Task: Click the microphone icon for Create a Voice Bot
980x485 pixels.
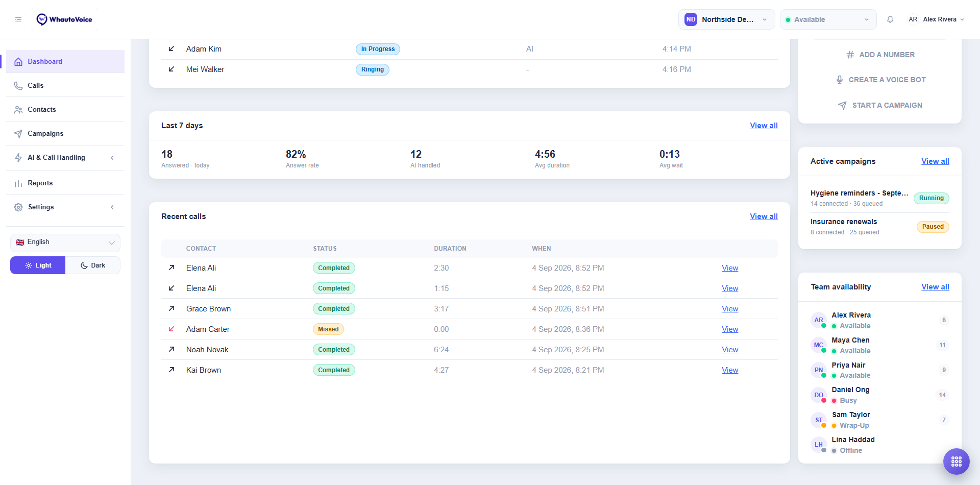Action: tap(840, 80)
